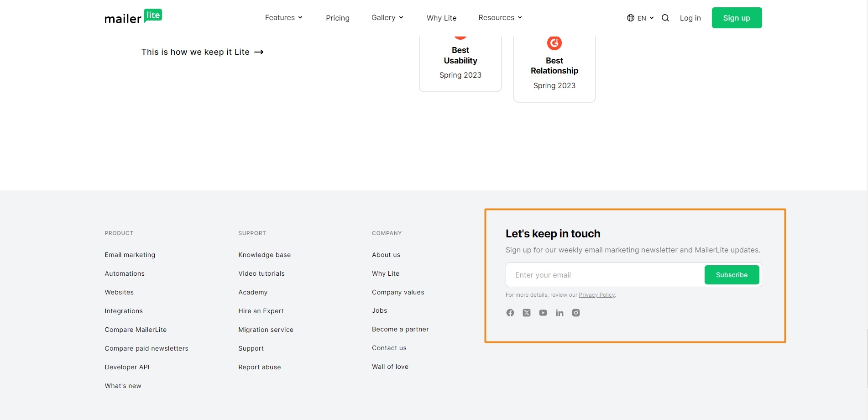The width and height of the screenshot is (868, 420).
Task: Open "This is how we keep it Lite" link
Action: tap(203, 52)
